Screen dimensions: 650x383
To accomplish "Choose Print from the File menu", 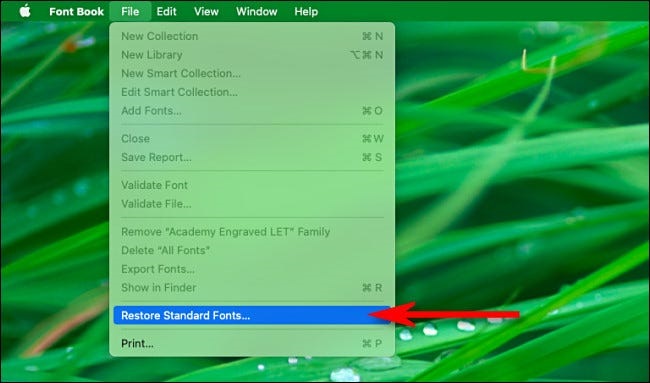I will pos(252,343).
